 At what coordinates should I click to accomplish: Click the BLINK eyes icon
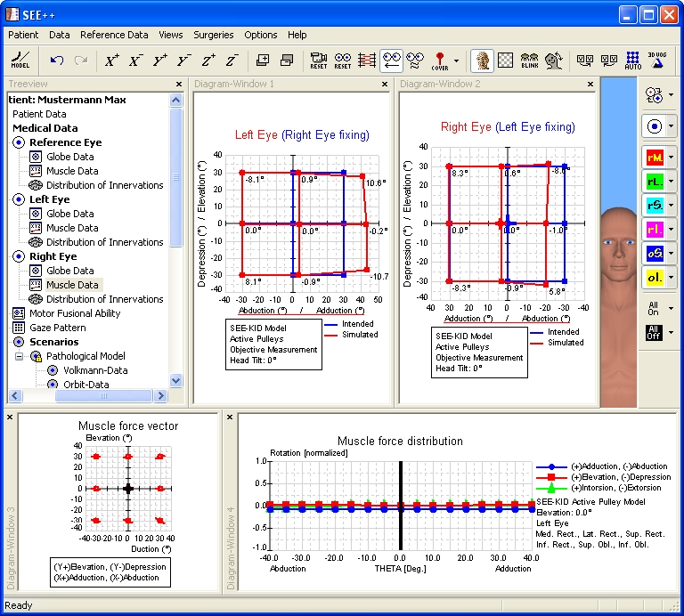[529, 61]
